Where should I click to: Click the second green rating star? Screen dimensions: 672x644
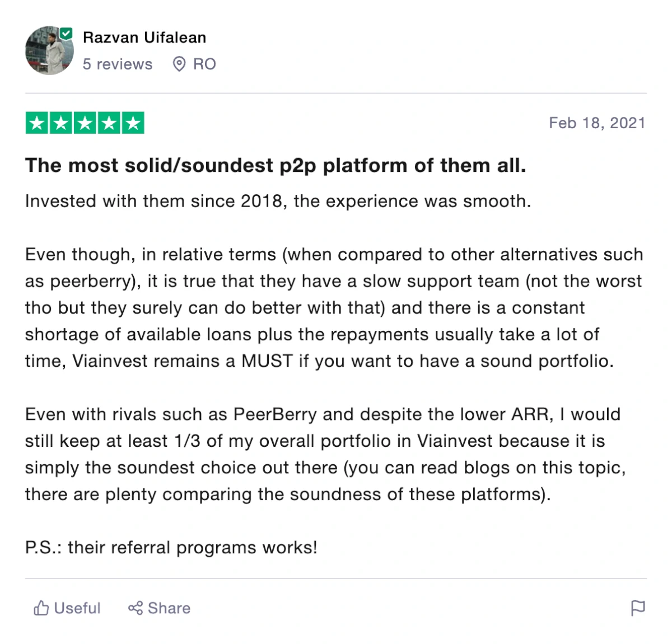click(61, 123)
